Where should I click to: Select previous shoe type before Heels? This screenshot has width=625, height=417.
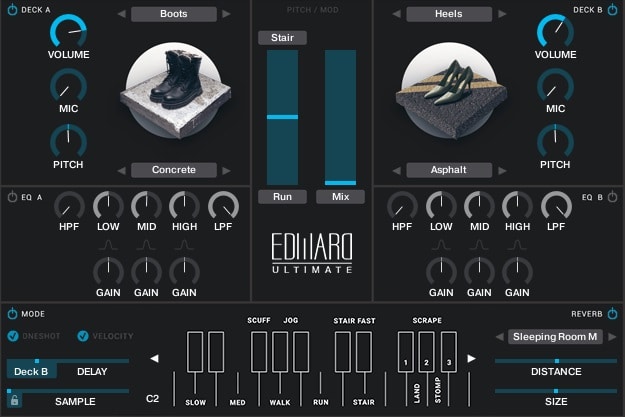coord(396,14)
